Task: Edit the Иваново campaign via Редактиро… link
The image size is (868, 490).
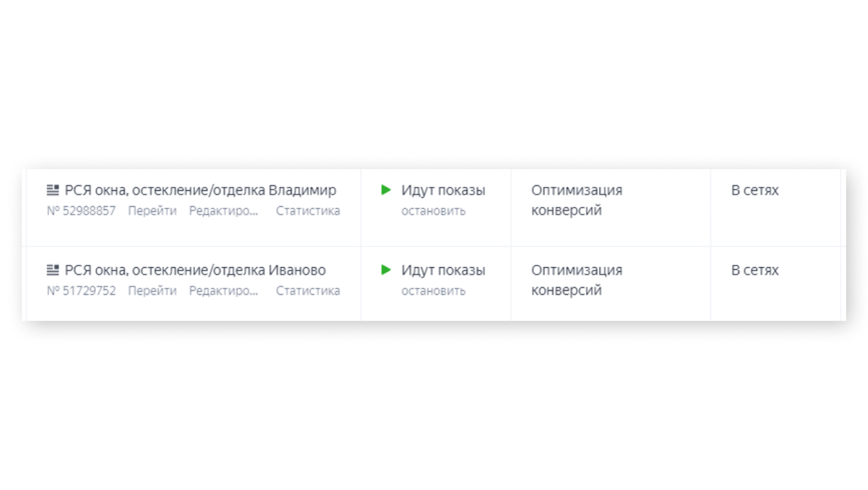Action: pos(223,290)
